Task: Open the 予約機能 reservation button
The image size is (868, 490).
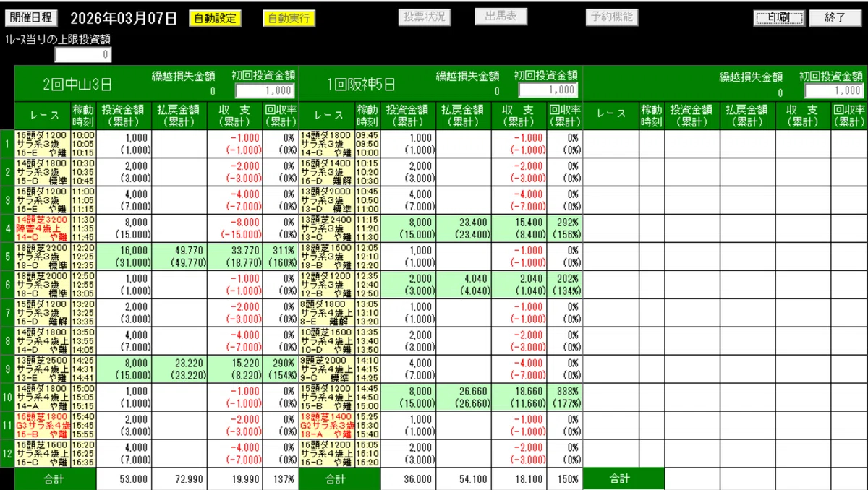Action: tap(611, 17)
